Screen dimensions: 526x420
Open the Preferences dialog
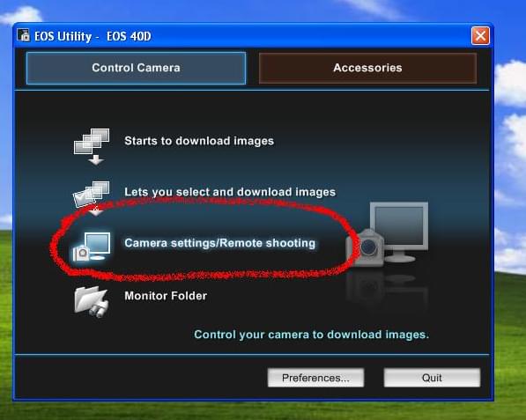(x=315, y=378)
